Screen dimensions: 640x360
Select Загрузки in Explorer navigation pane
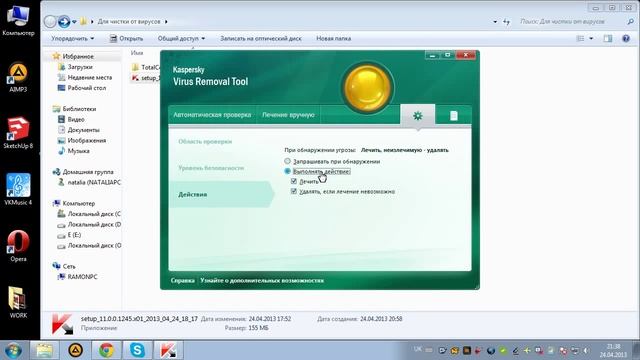[x=76, y=67]
